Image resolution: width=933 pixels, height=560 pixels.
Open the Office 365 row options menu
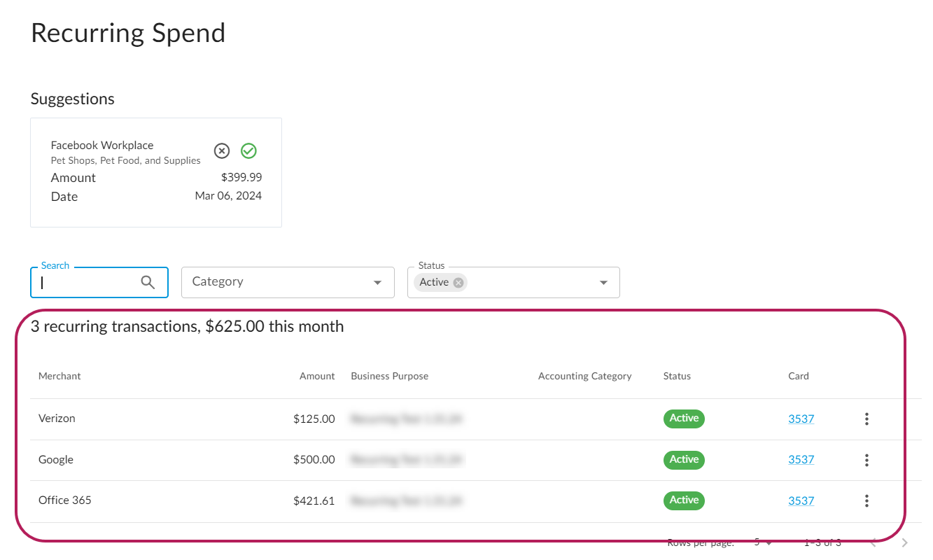[867, 500]
